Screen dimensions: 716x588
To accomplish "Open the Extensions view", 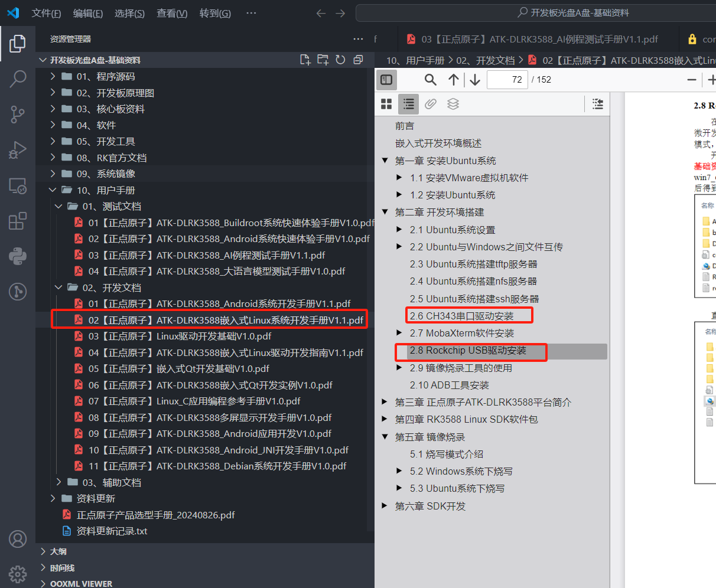I will click(x=18, y=221).
